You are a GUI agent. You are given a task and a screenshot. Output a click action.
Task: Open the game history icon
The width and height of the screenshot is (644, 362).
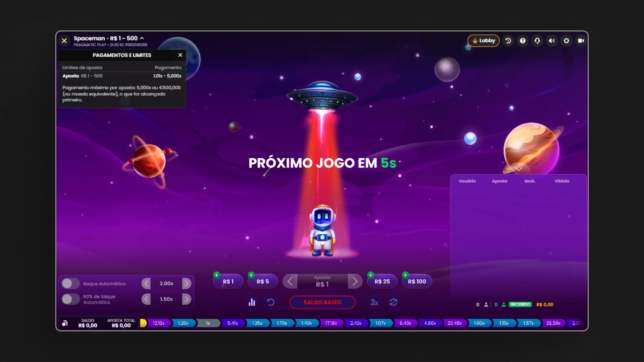click(x=508, y=41)
